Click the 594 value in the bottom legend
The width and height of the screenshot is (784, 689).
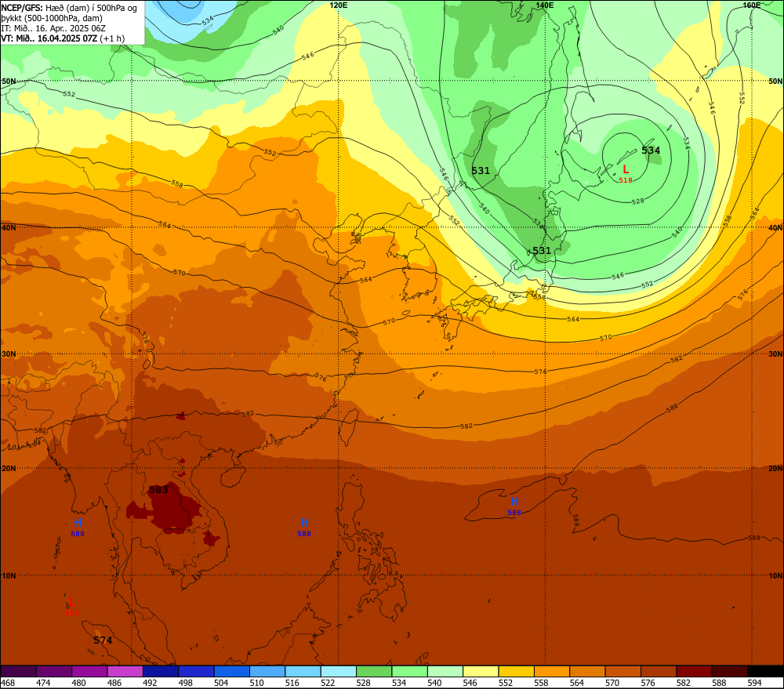[x=754, y=683]
